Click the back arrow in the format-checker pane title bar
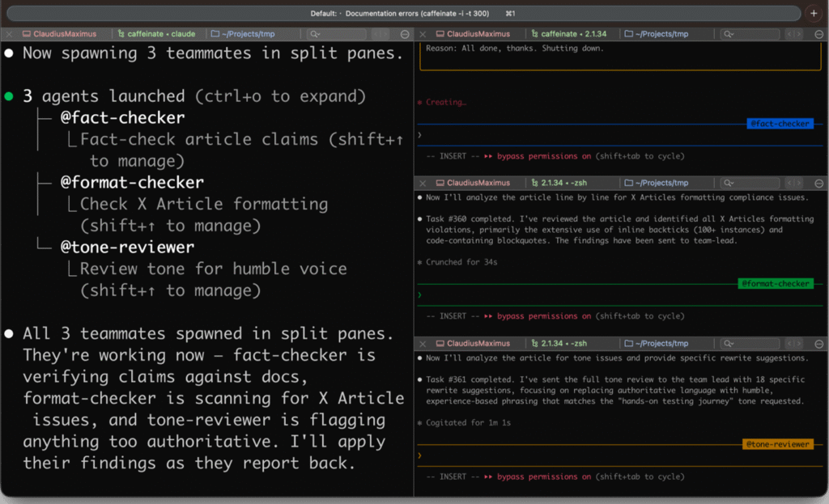829x504 pixels. tap(791, 183)
